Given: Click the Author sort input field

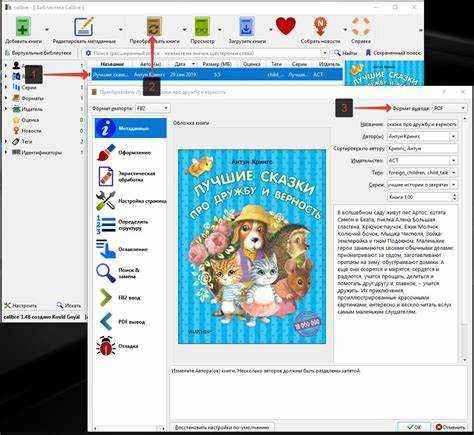Looking at the screenshot, I should click(x=422, y=148).
